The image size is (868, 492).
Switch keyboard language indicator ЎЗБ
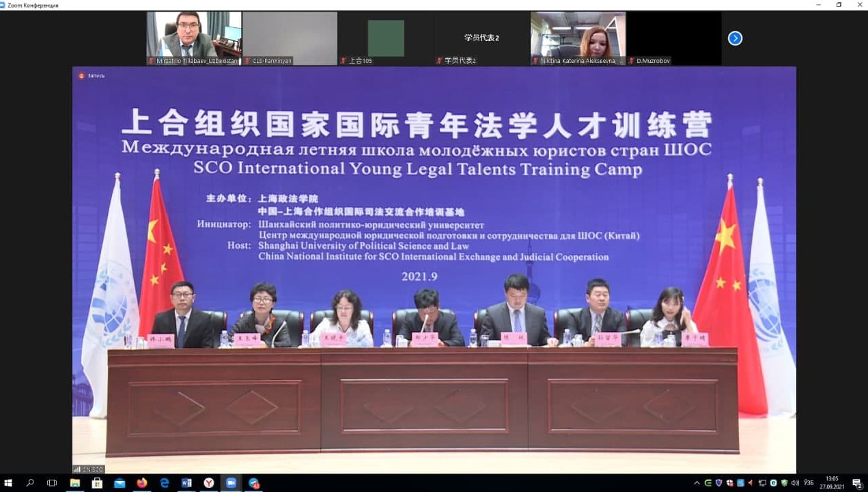[x=809, y=482]
